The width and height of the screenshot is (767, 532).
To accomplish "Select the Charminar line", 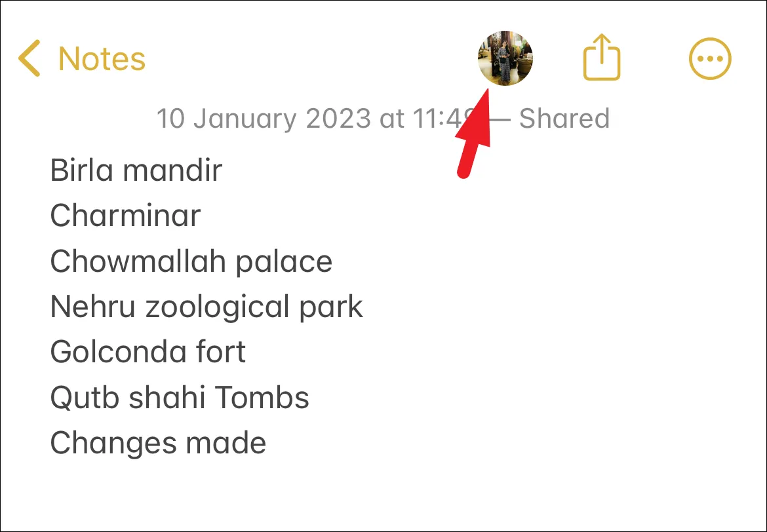I will [x=125, y=216].
